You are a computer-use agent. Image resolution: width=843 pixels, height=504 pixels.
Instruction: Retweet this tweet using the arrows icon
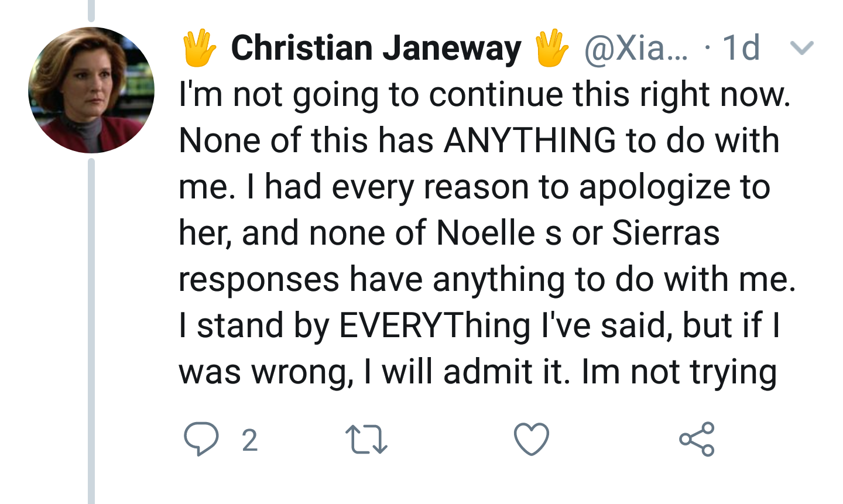pyautogui.click(x=366, y=439)
